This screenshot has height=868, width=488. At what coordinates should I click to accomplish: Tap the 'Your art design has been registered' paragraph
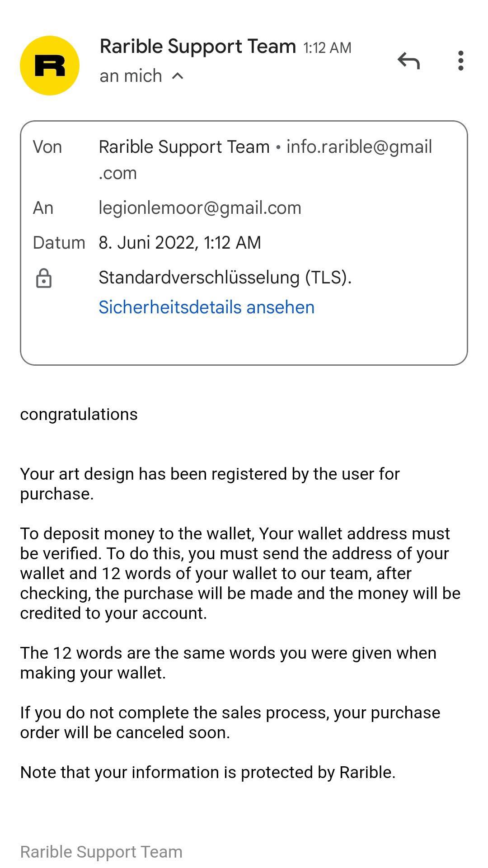pos(210,484)
